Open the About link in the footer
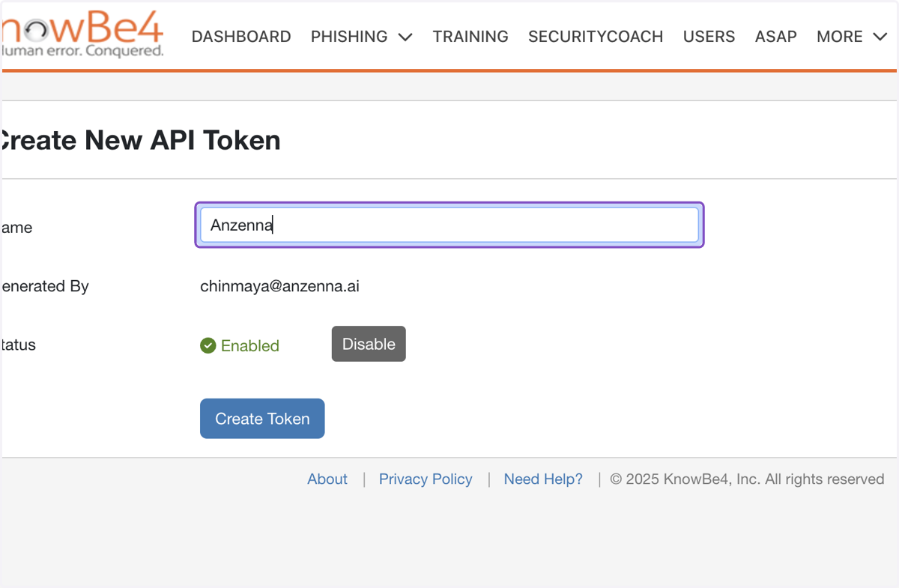899x588 pixels. point(327,479)
